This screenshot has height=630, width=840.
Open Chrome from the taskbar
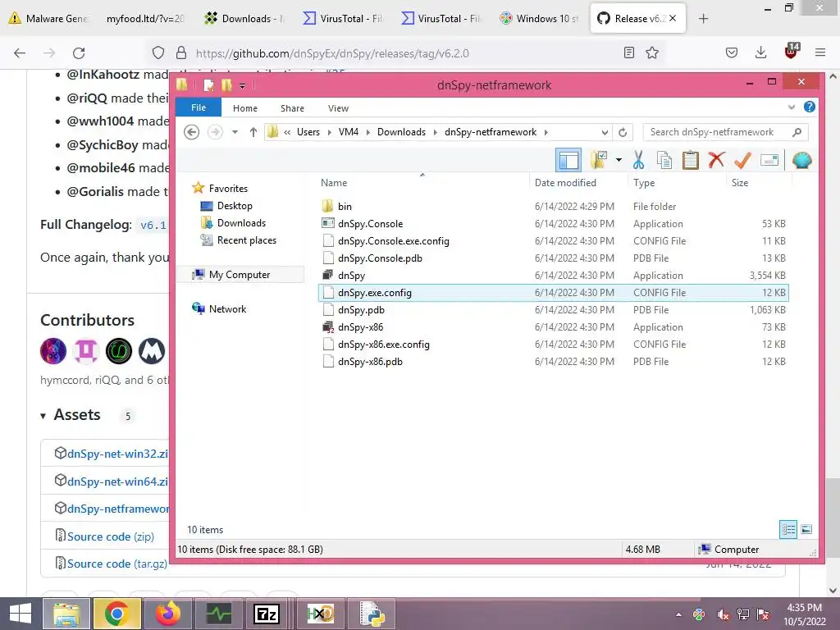(116, 614)
